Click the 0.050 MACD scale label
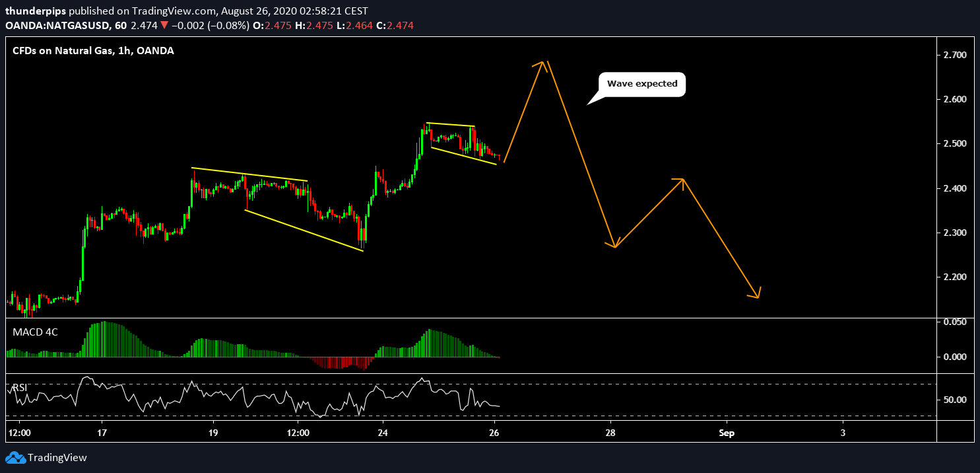 point(954,322)
